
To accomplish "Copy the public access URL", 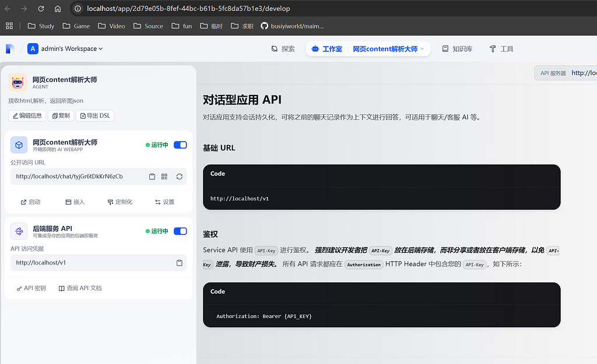I will (x=152, y=176).
